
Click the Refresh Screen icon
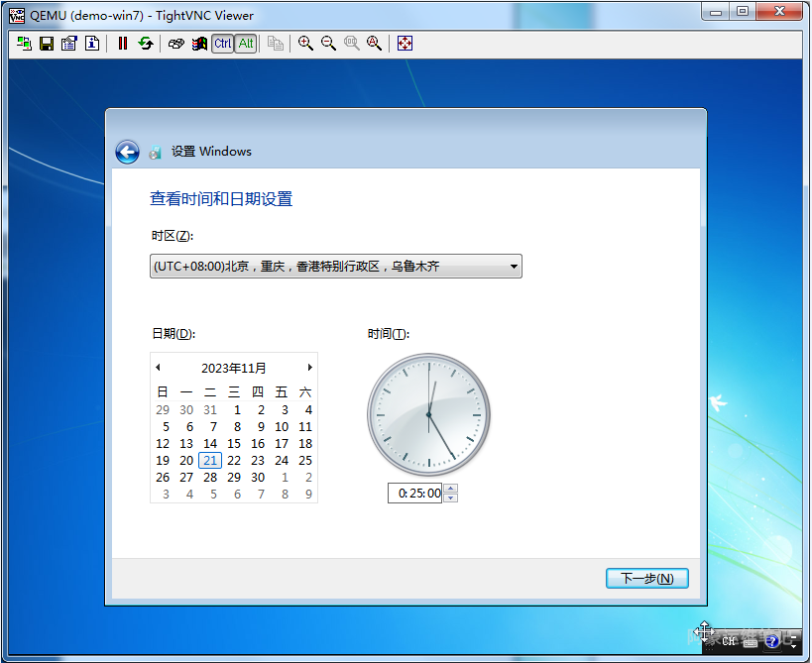146,44
